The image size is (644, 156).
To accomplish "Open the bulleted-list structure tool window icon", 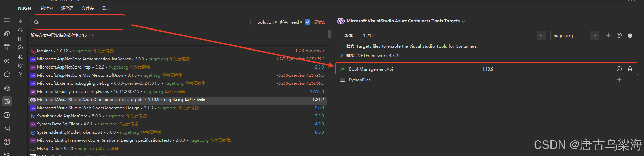I will pos(7,20).
